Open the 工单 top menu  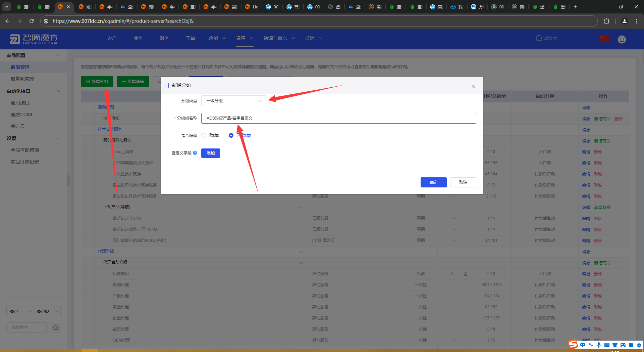191,38
